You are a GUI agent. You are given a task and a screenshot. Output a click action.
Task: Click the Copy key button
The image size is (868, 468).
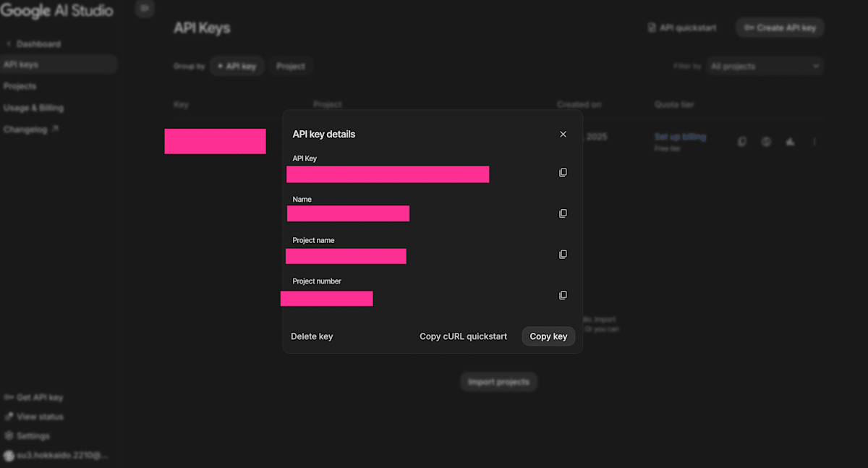coord(548,336)
